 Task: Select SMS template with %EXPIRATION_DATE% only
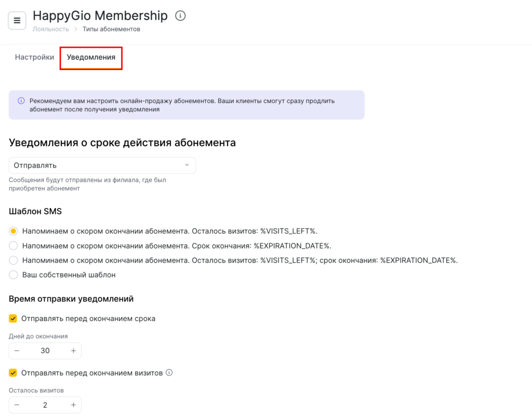(14, 245)
